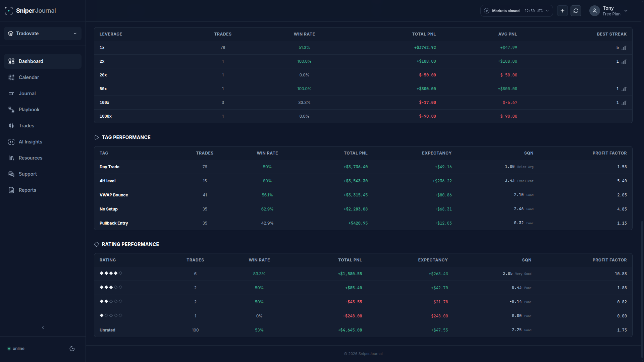Sort leverage table by Best Streak header
The image size is (644, 362).
click(611, 34)
